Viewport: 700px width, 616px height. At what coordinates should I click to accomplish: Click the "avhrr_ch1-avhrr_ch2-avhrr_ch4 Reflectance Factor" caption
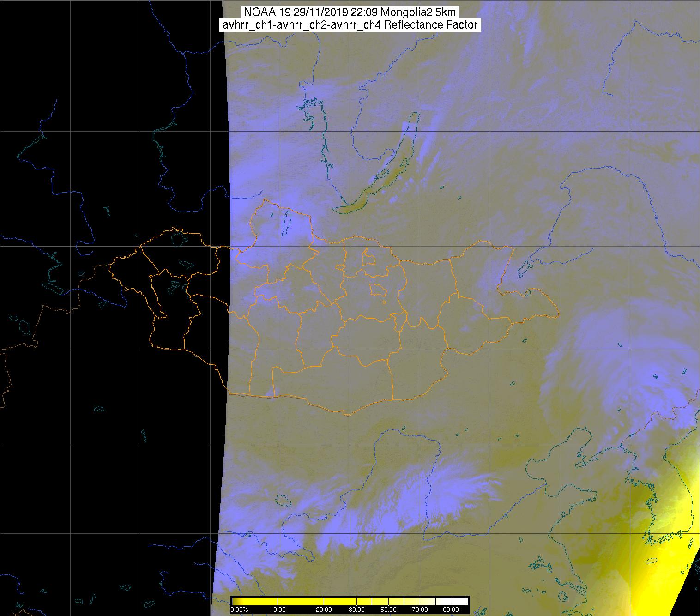pyautogui.click(x=350, y=25)
